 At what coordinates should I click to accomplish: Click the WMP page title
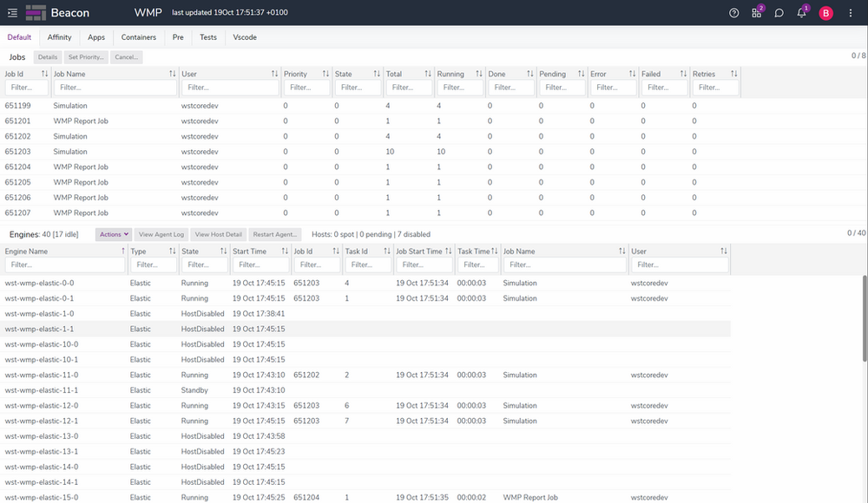point(148,12)
